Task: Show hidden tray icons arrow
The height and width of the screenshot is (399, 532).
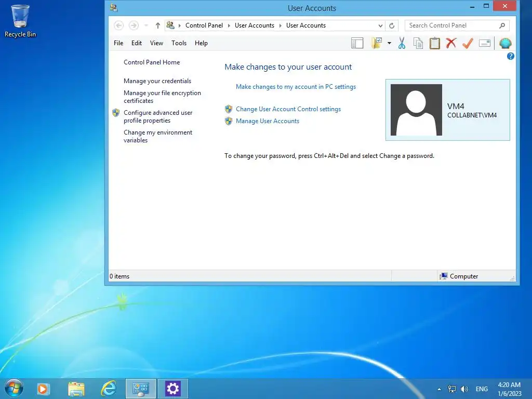Action: 439,389
